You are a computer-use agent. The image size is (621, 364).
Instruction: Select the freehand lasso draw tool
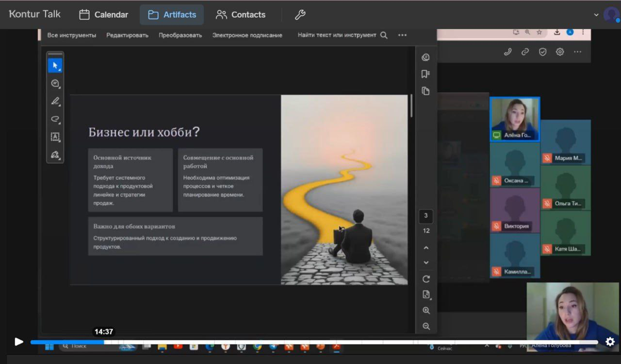(x=55, y=119)
